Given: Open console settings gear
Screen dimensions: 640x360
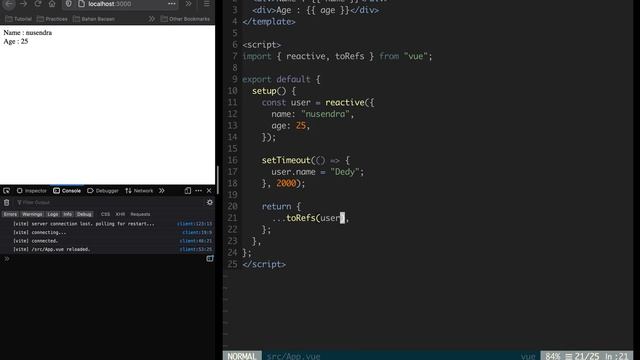Looking at the screenshot, I should tap(209, 202).
